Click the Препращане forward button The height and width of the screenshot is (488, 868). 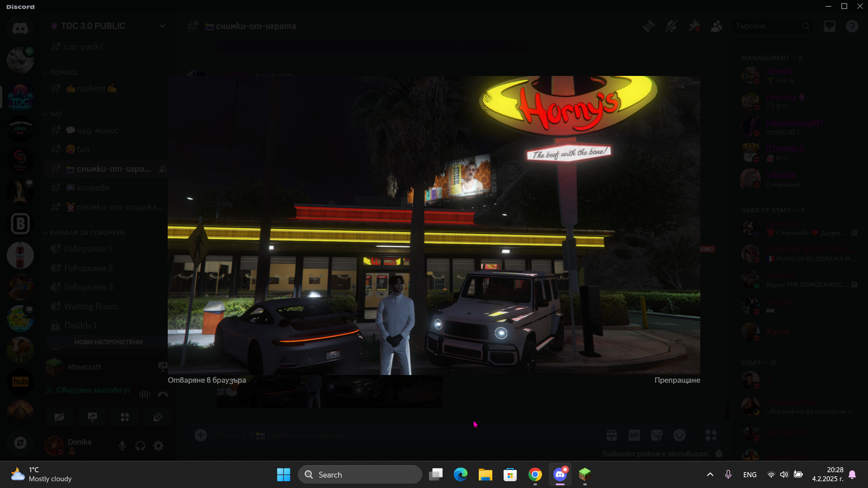677,380
